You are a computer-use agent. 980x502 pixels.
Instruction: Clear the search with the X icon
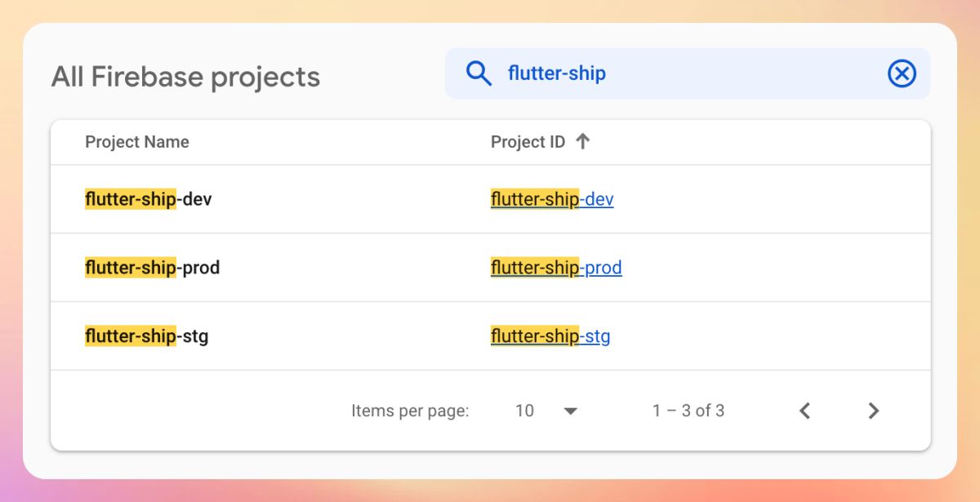pyautogui.click(x=902, y=73)
